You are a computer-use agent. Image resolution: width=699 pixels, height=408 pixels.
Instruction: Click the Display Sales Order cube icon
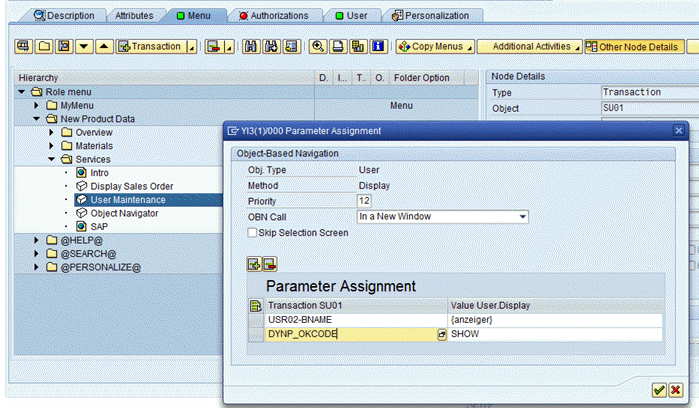point(81,186)
